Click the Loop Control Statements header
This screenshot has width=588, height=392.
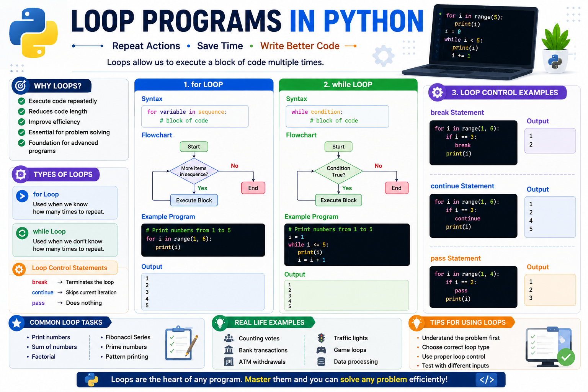[70, 268]
